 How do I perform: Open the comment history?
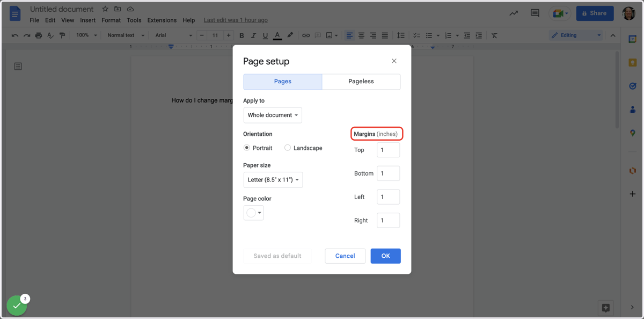pyautogui.click(x=535, y=13)
